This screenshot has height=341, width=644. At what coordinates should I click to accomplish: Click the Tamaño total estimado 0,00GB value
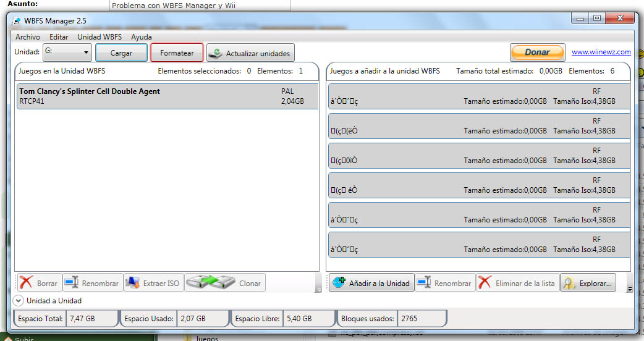tap(551, 71)
